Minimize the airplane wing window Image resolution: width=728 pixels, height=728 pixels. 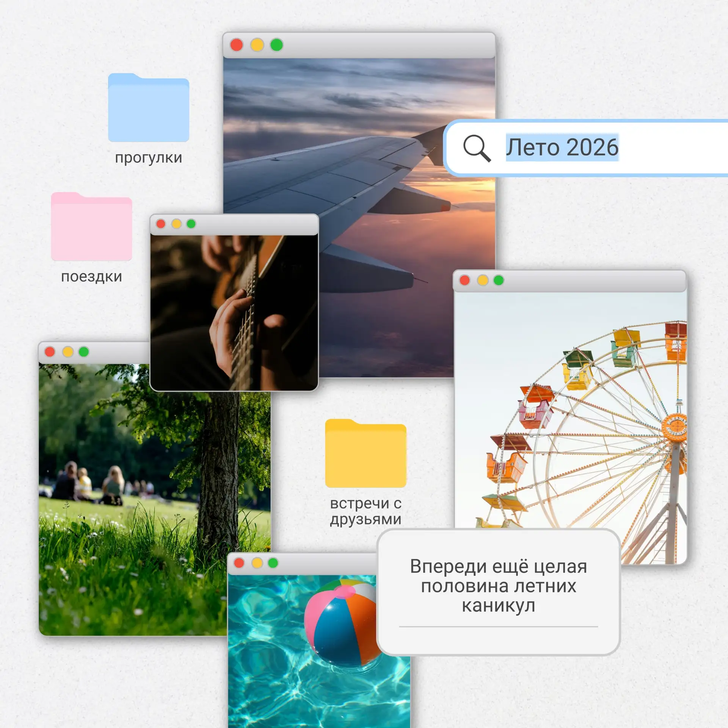pos(257,45)
